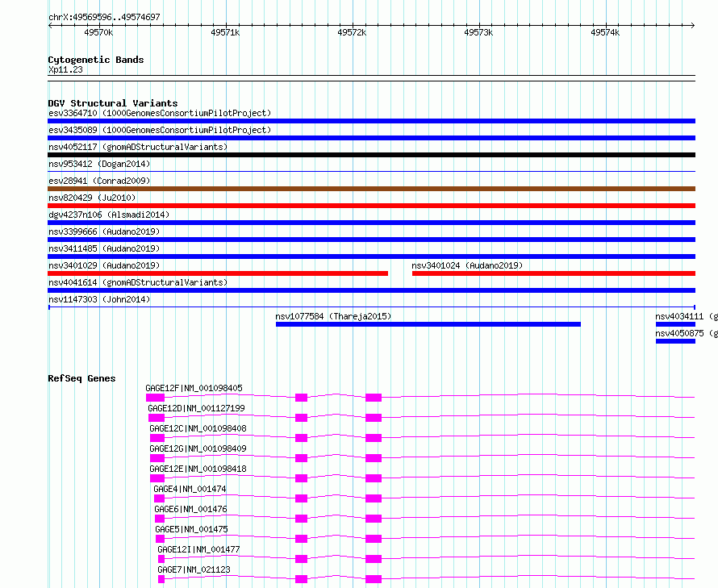Open nsv4041614 gnomAD variant label
The height and width of the screenshot is (588, 718).
pyautogui.click(x=138, y=282)
